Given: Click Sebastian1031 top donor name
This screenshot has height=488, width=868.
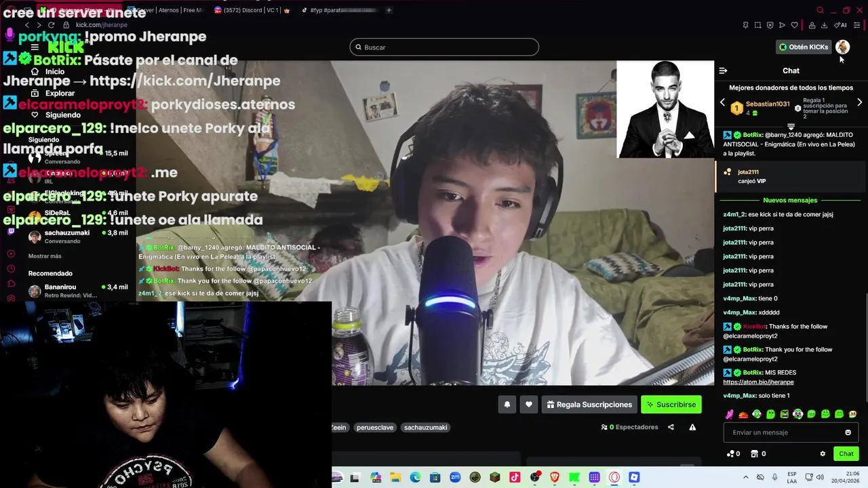Looking at the screenshot, I should [x=768, y=104].
